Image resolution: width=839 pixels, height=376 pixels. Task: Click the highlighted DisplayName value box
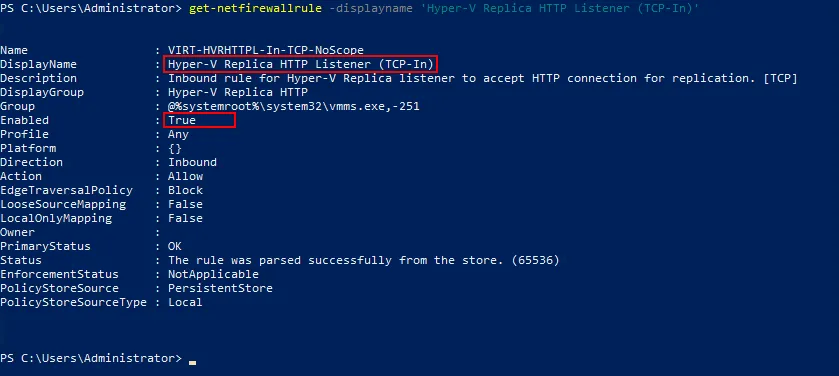(301, 64)
